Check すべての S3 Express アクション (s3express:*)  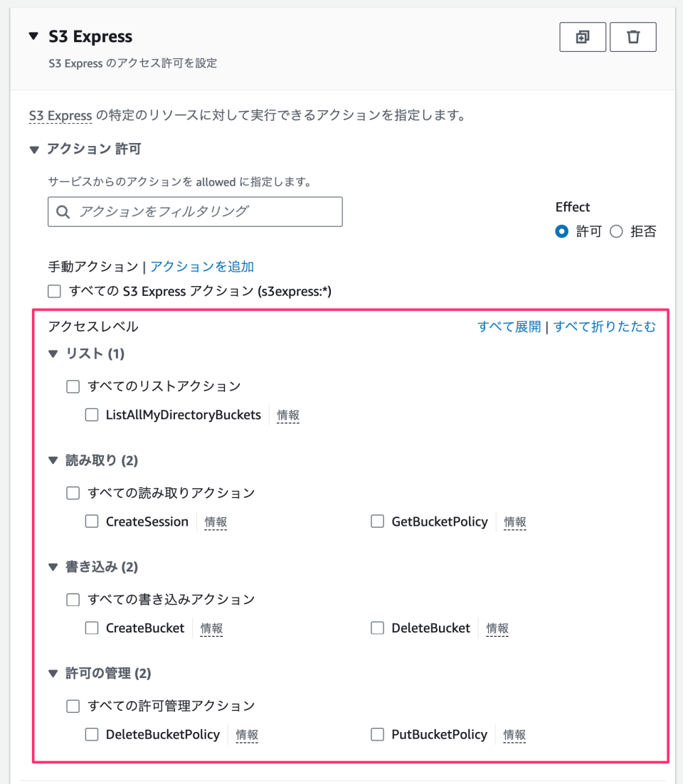[54, 291]
